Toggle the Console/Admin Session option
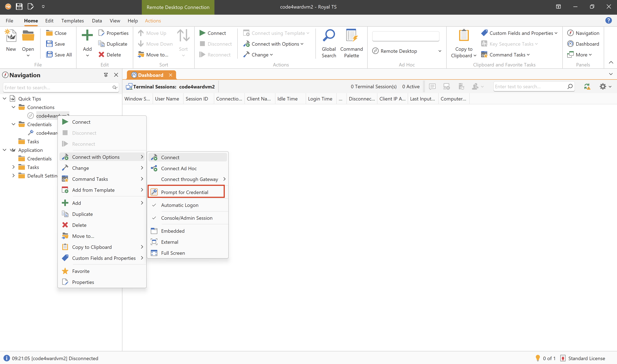The image size is (617, 364). 187,218
